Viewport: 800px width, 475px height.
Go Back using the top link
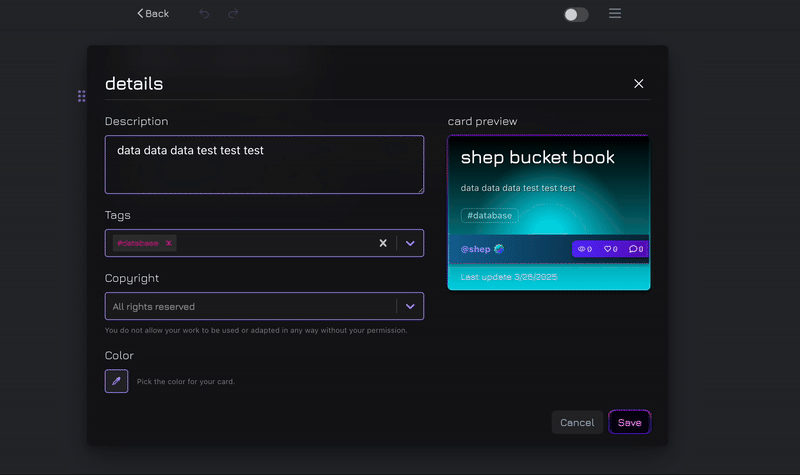153,14
